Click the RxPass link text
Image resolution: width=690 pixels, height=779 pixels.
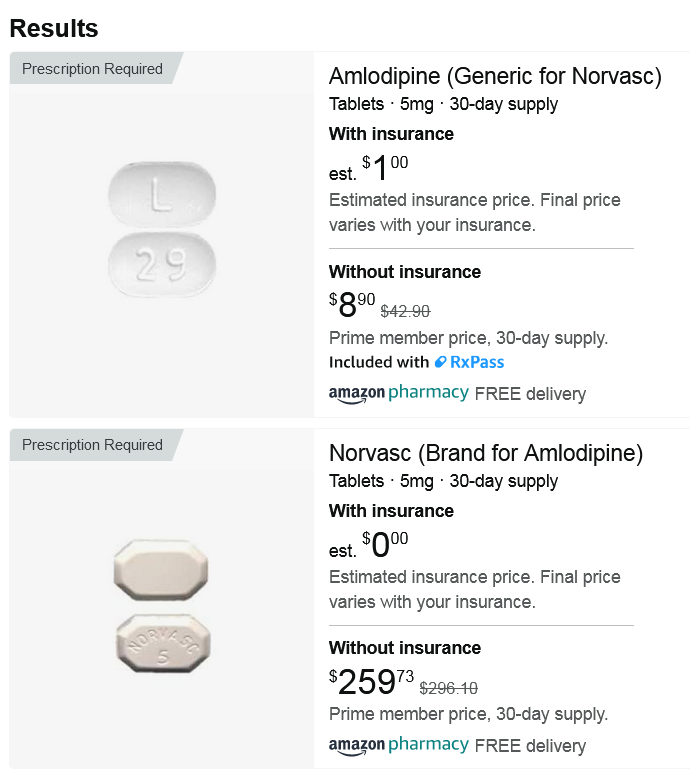[478, 362]
